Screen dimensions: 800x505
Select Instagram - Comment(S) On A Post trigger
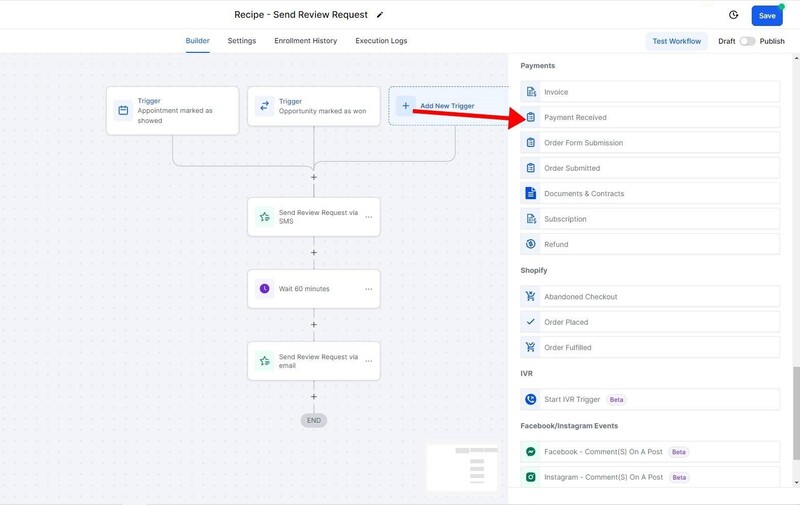650,477
